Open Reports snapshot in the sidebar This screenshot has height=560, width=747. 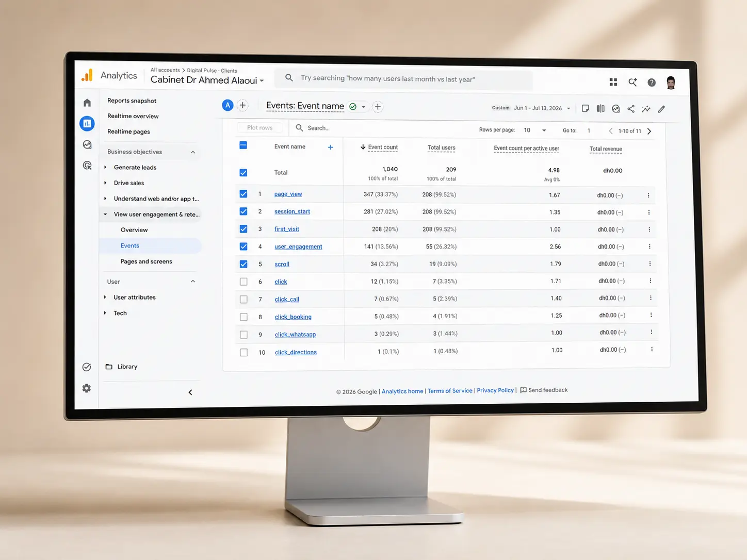[x=132, y=101]
